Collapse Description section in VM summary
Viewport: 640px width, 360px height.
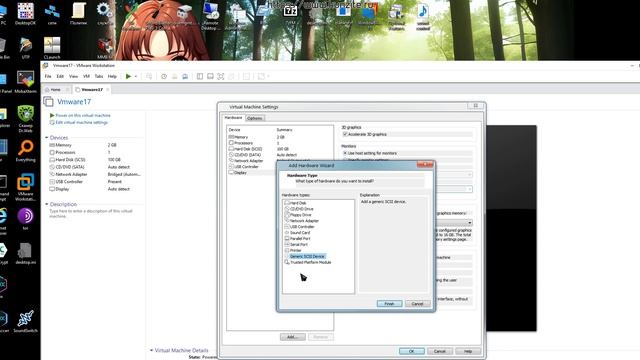click(x=47, y=204)
